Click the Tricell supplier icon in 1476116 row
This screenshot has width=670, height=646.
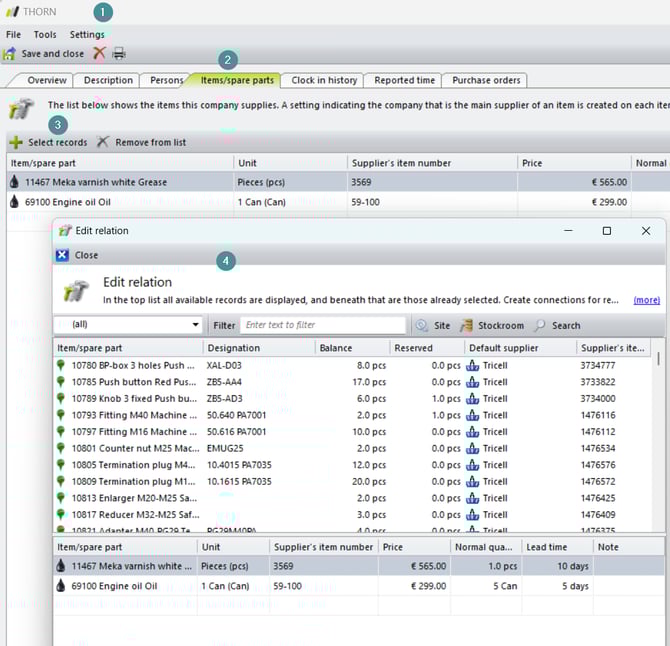(x=472, y=415)
